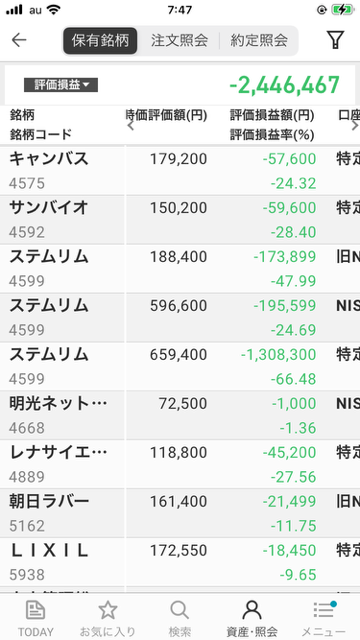
Task: Tap the back arrow icon
Action: point(19,40)
